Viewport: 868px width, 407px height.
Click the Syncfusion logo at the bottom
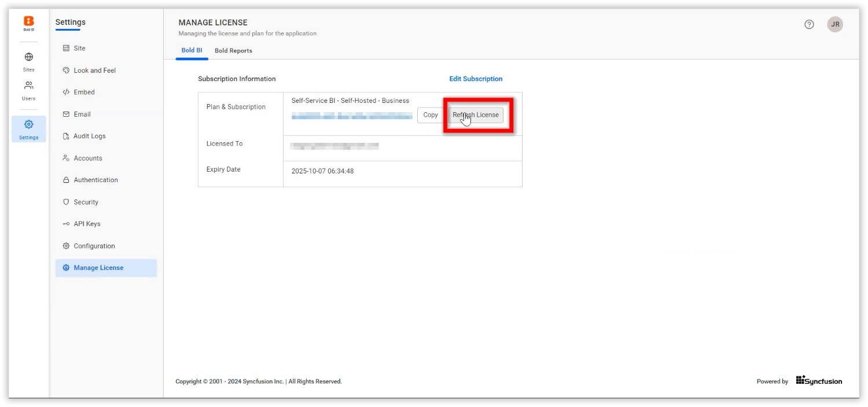[x=818, y=381]
